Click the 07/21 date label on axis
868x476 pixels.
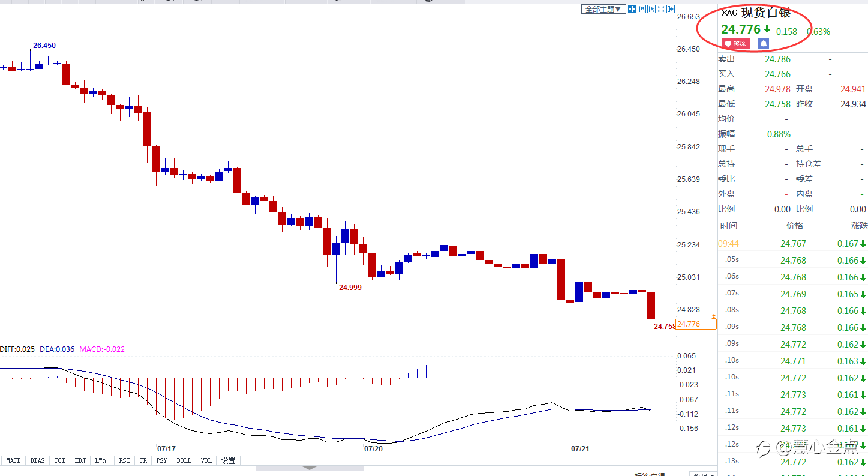pyautogui.click(x=580, y=448)
